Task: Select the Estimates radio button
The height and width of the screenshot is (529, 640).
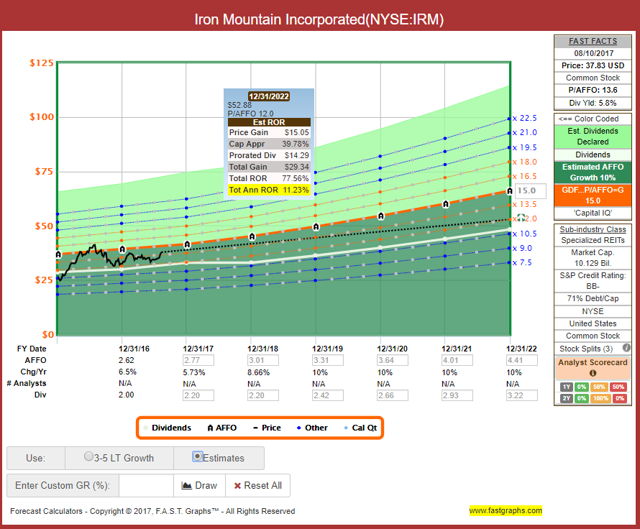Action: click(197, 456)
